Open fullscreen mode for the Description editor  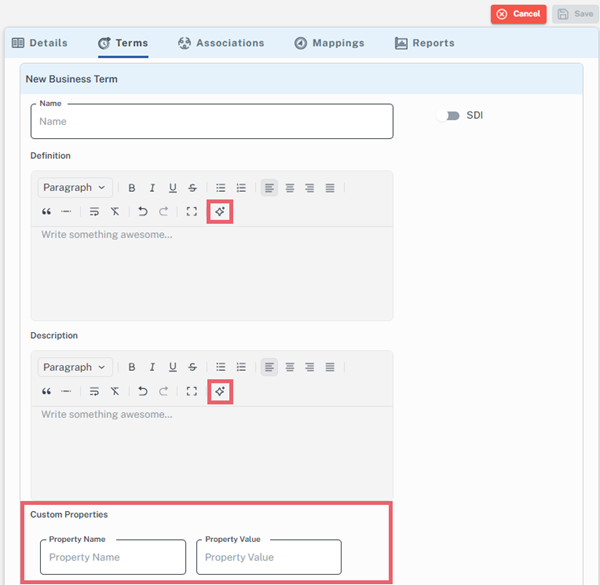click(x=192, y=392)
